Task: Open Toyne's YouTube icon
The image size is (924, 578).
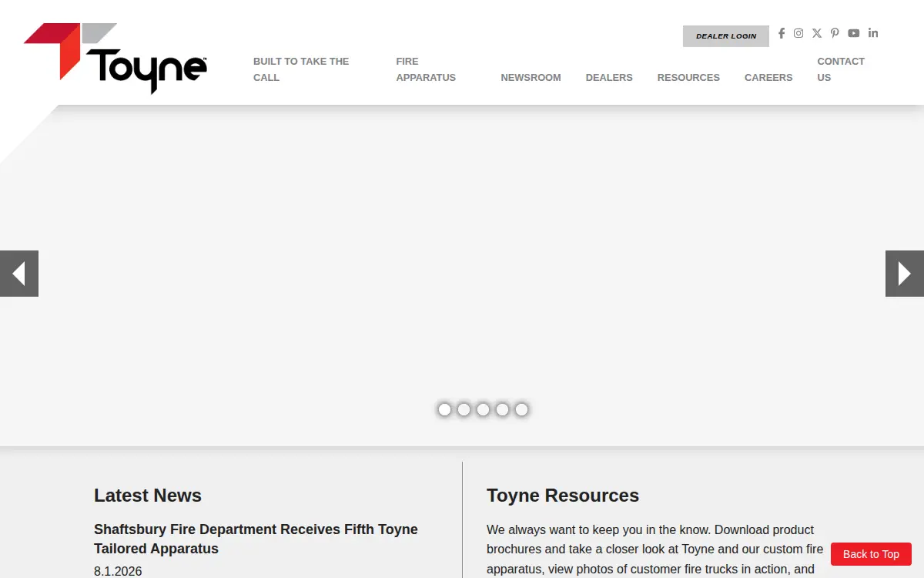Action: [854, 33]
